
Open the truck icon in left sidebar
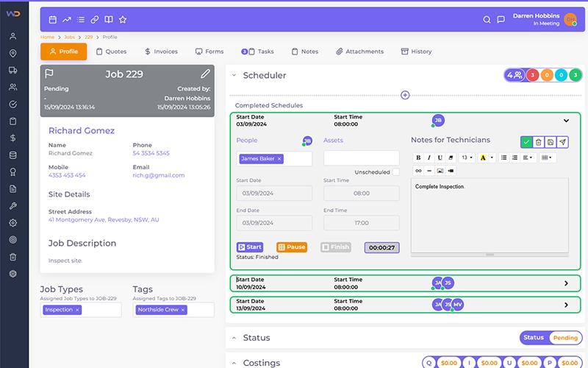[x=13, y=70]
